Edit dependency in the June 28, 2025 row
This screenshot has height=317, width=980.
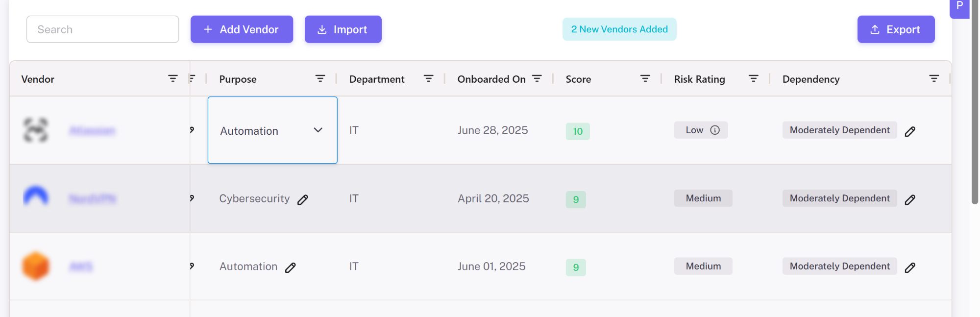pos(910,131)
